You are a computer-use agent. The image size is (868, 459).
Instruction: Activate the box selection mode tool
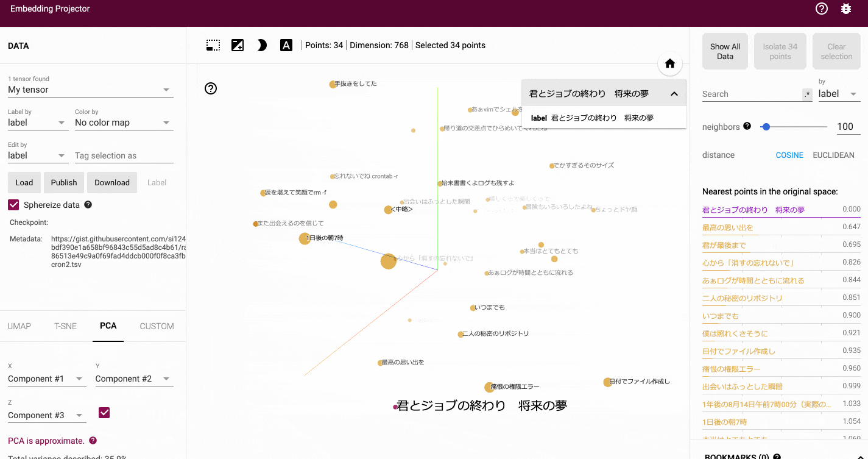pos(213,44)
